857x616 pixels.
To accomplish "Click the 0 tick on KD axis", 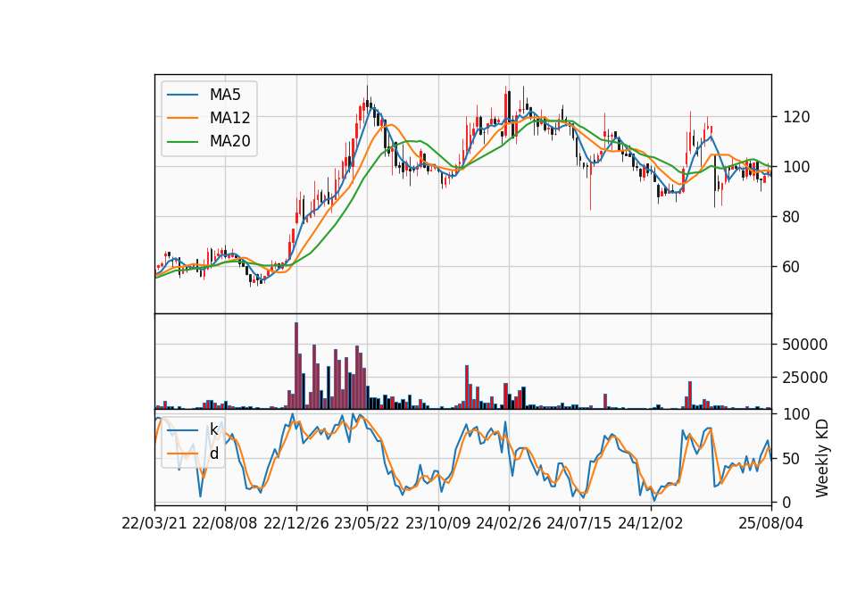I will tap(787, 503).
